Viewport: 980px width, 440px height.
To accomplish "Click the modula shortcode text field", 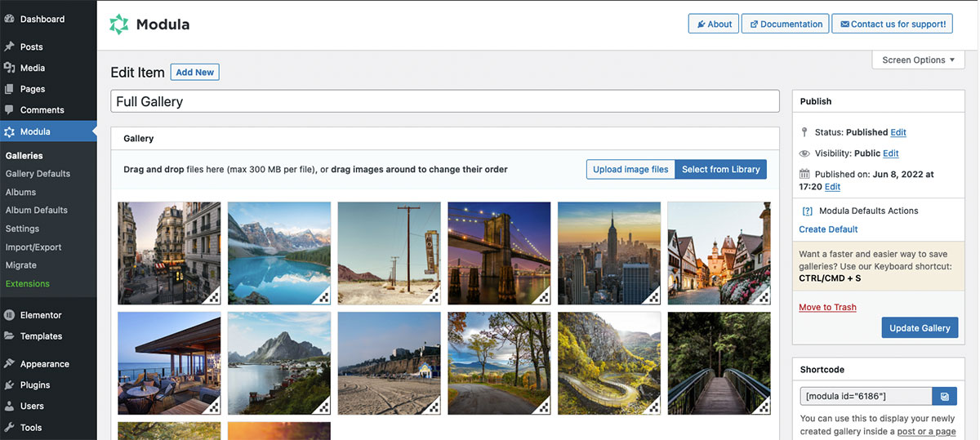I will (866, 396).
